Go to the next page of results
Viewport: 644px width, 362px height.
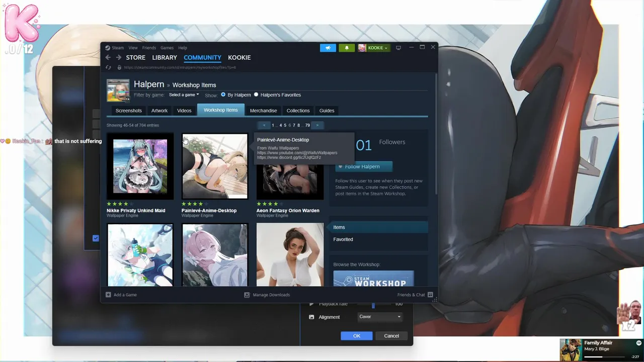(x=317, y=125)
